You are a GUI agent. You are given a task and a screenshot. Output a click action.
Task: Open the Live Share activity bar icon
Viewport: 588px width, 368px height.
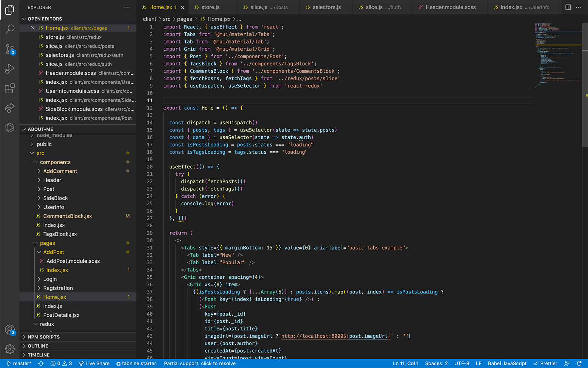tap(10, 108)
